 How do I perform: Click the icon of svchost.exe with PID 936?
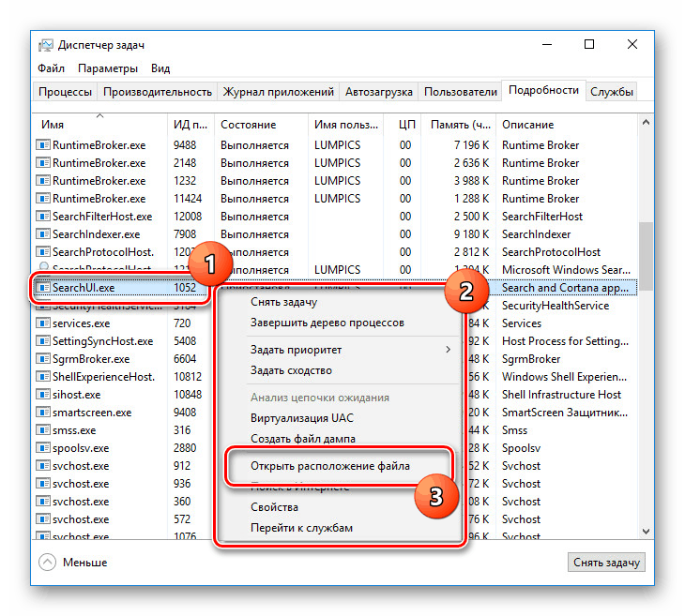coord(43,484)
